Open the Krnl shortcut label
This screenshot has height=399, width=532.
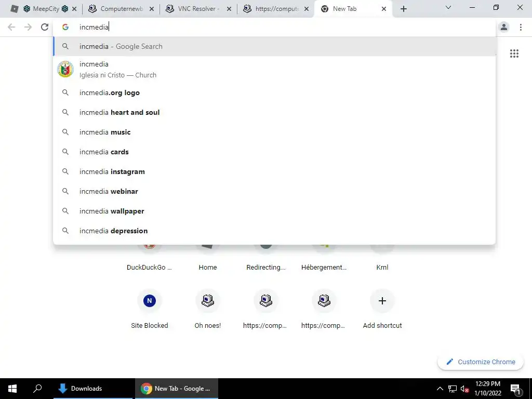382,268
